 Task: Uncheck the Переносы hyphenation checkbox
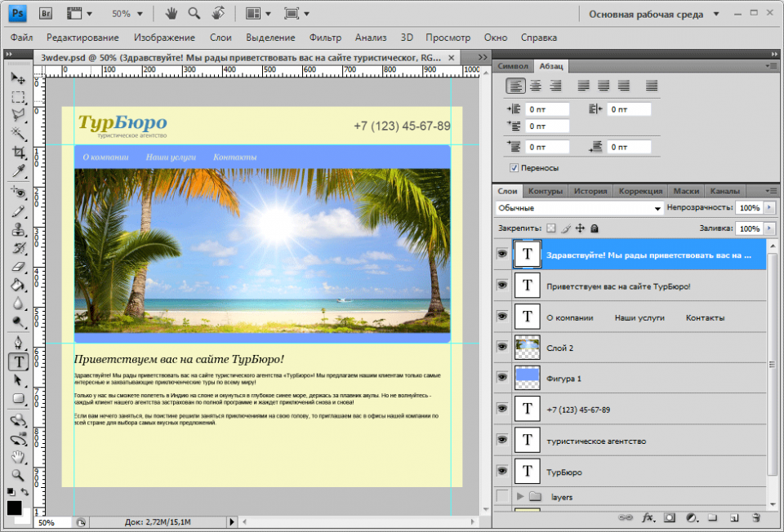514,167
